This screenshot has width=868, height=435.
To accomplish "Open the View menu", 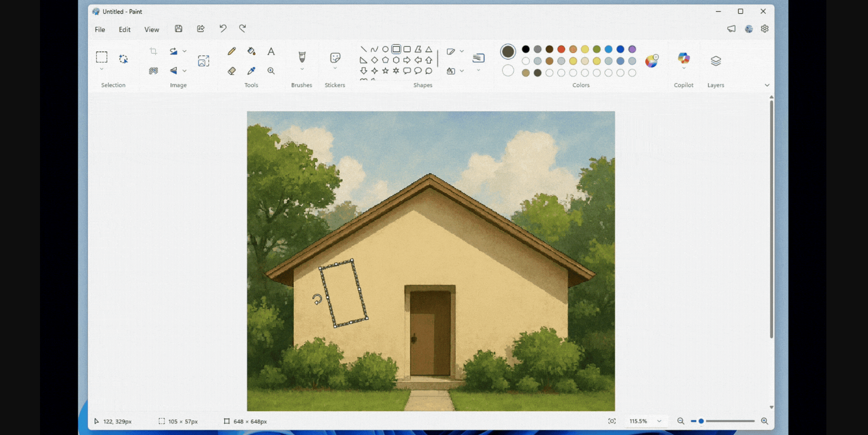I will pyautogui.click(x=152, y=29).
